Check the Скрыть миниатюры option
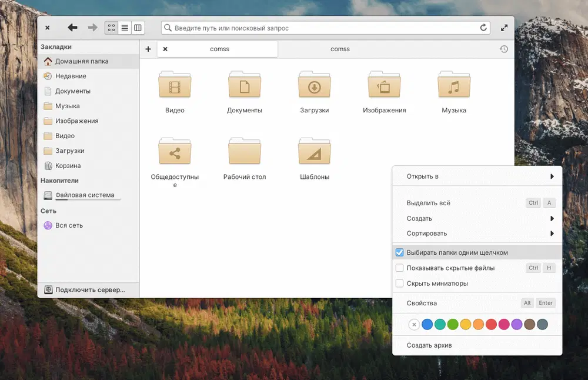Viewport: 588px width, 380px height. click(400, 284)
